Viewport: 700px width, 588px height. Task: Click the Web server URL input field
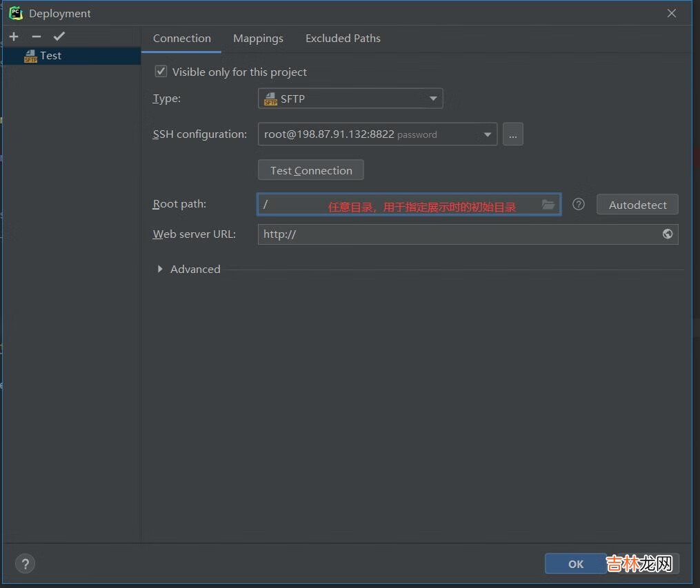point(455,234)
